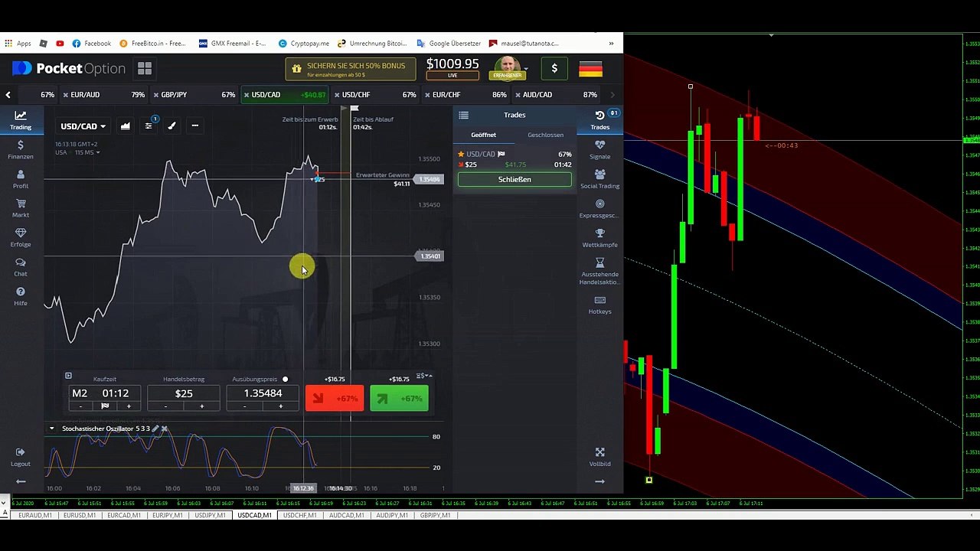The image size is (980, 551).
Task: Open Signale on the right sidebar
Action: 600,150
